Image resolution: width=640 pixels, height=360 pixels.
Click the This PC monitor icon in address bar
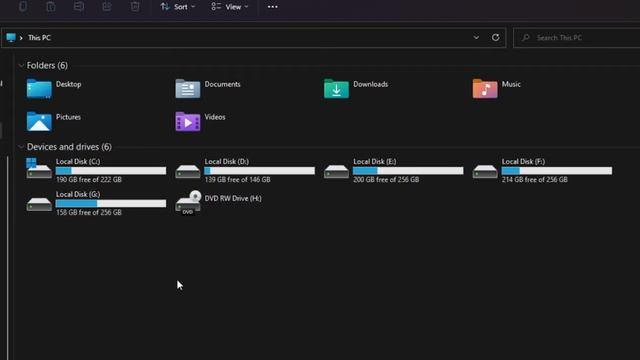click(11, 38)
